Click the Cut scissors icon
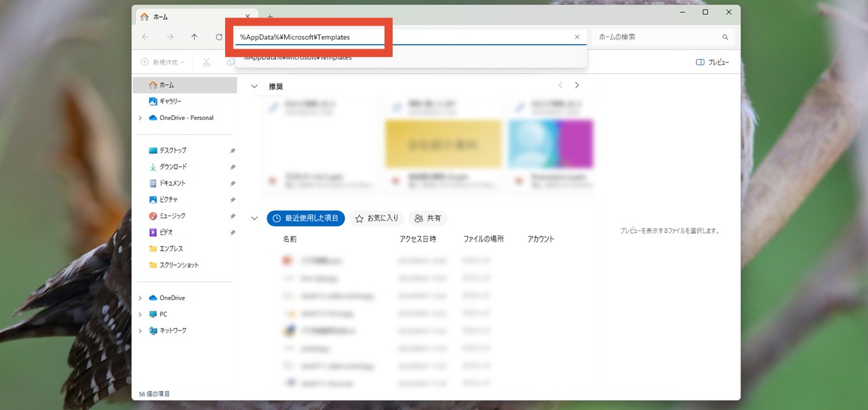868x410 pixels. tap(206, 62)
